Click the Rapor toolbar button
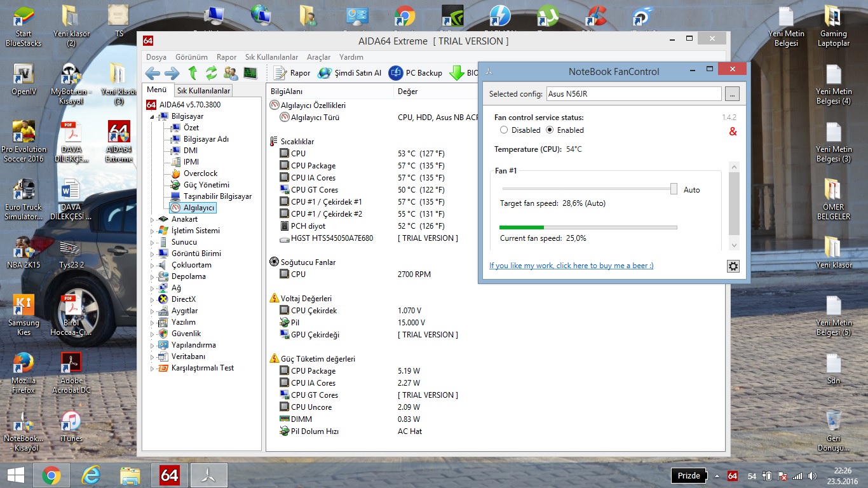 coord(292,73)
